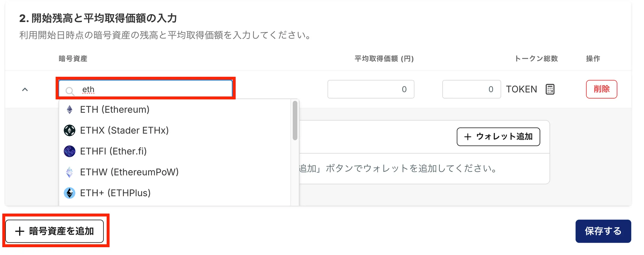
Task: Click the dropdown list scrollbar
Action: point(295,121)
